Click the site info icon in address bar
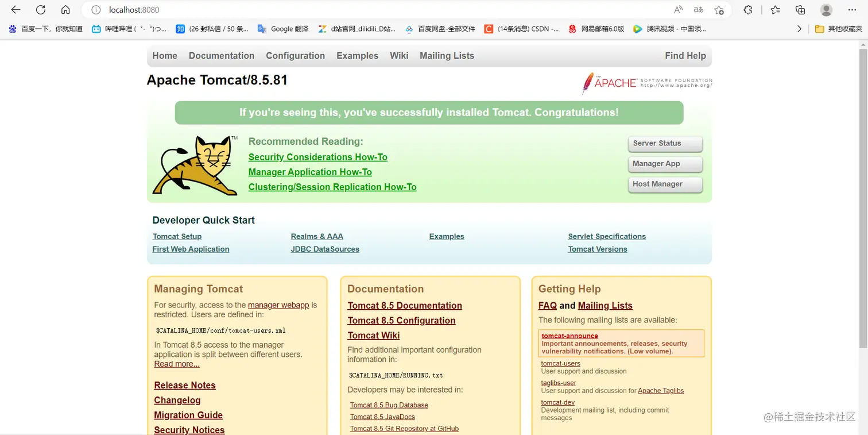 coord(96,10)
